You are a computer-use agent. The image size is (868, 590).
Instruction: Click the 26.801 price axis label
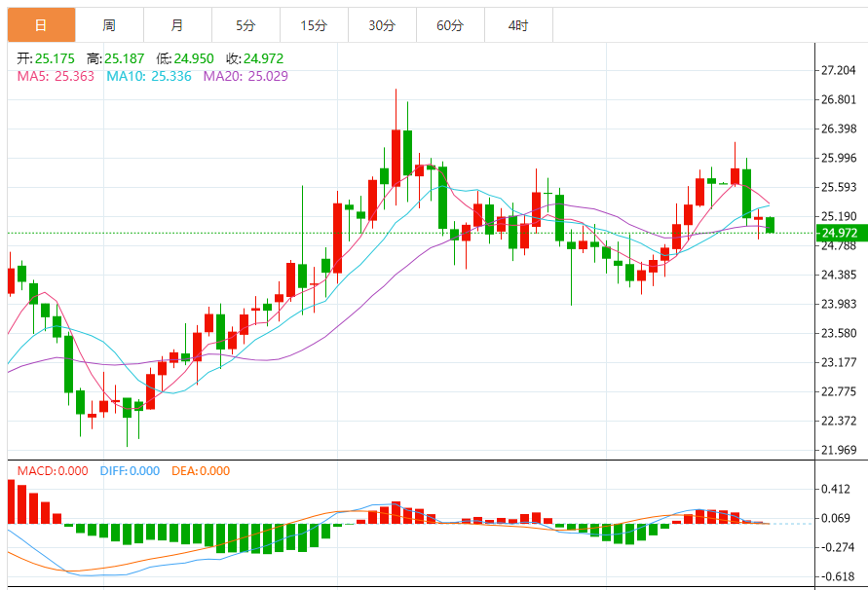(838, 99)
